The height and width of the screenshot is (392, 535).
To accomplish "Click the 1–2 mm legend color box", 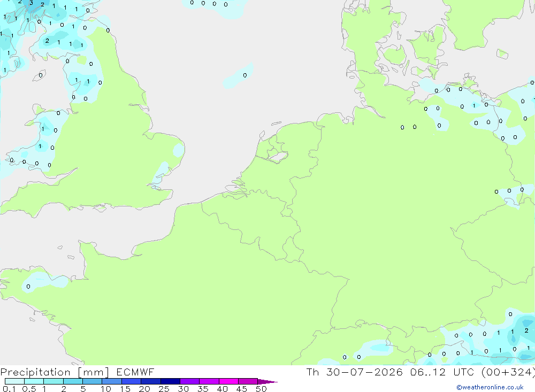I will click(x=53, y=381).
